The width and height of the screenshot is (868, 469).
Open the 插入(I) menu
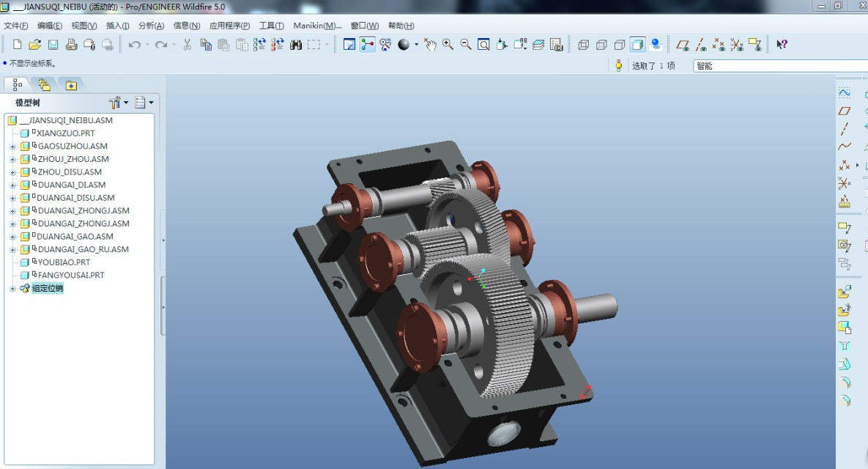117,26
